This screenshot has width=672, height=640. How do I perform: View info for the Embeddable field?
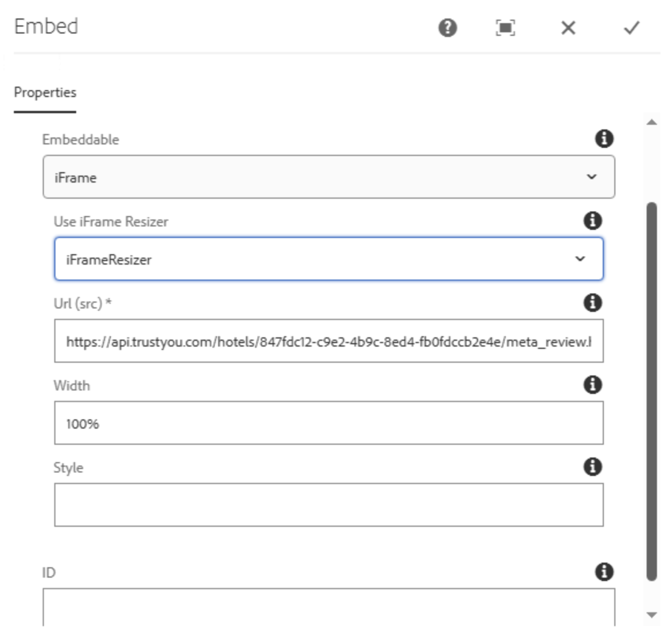pos(605,139)
